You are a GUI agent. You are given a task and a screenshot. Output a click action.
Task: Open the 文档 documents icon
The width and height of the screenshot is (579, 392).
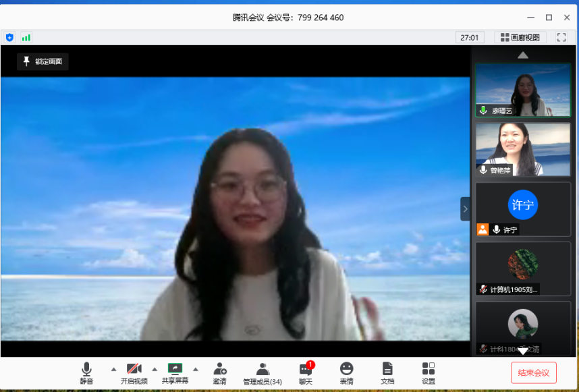pyautogui.click(x=387, y=372)
